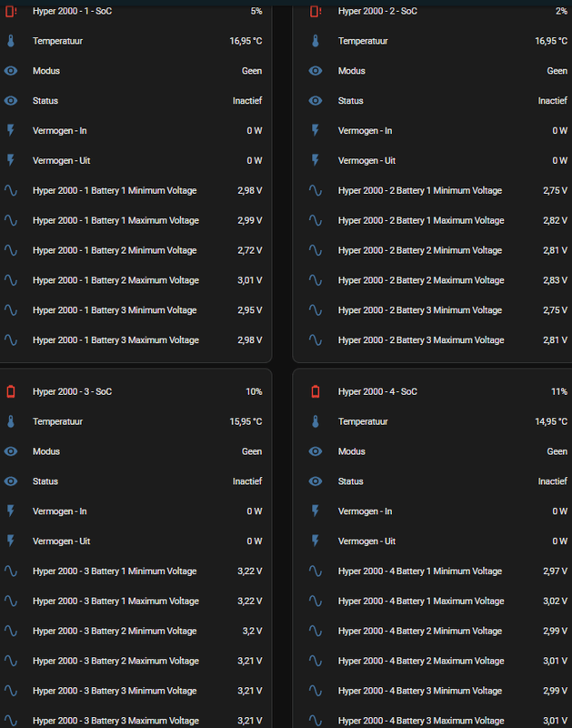Viewport: 572px width, 728px height.
Task: Click the red battery icon for Hyper 2000 - 4
Action: coord(316,392)
